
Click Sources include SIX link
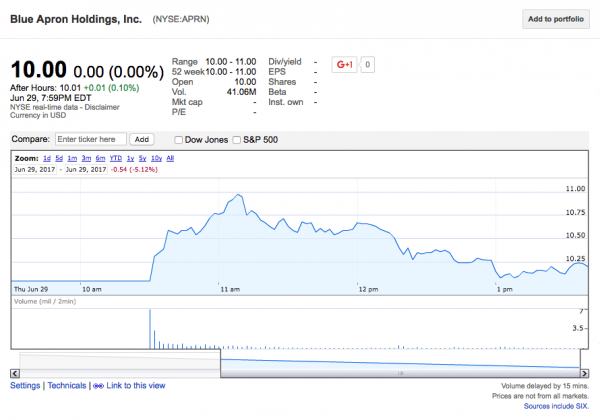coord(556,406)
